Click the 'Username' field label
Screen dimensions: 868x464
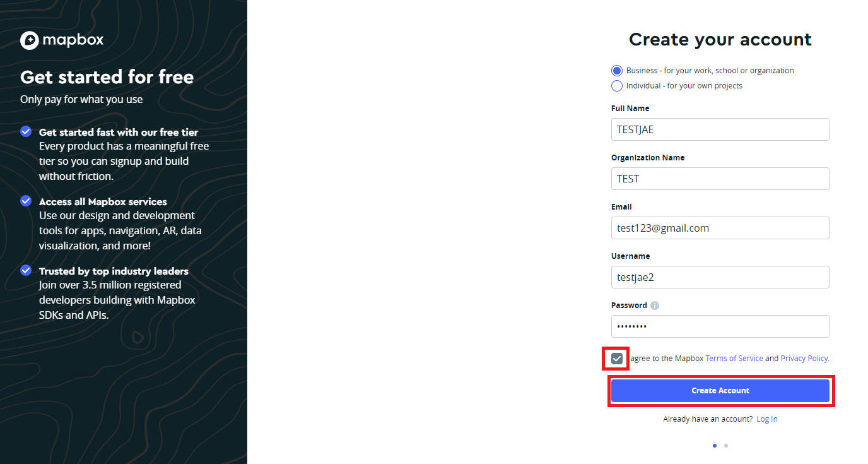point(630,256)
